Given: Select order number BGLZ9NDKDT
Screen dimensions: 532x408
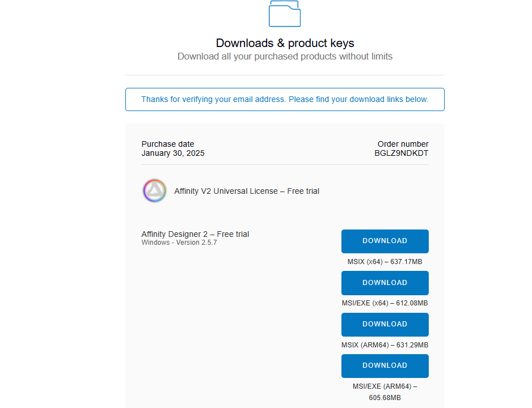Looking at the screenshot, I should click(x=402, y=153).
